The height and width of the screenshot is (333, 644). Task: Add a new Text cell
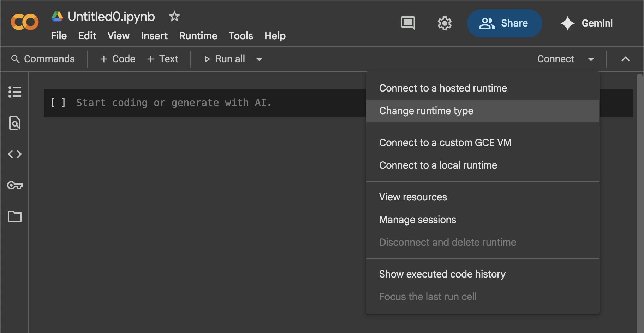[162, 59]
